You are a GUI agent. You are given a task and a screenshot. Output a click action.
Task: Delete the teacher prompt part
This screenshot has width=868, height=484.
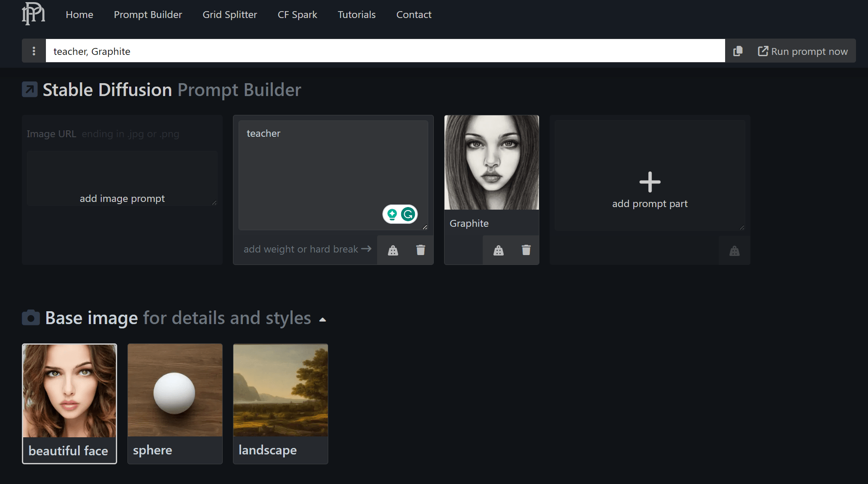420,250
